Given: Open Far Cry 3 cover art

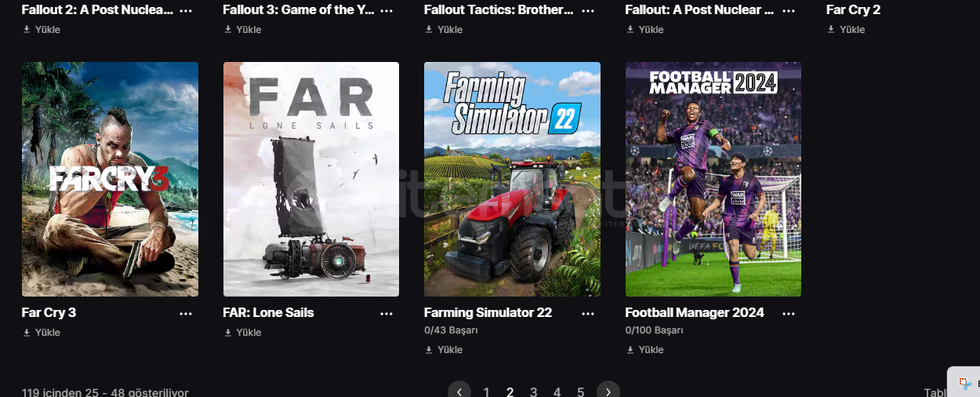Looking at the screenshot, I should coord(110,179).
